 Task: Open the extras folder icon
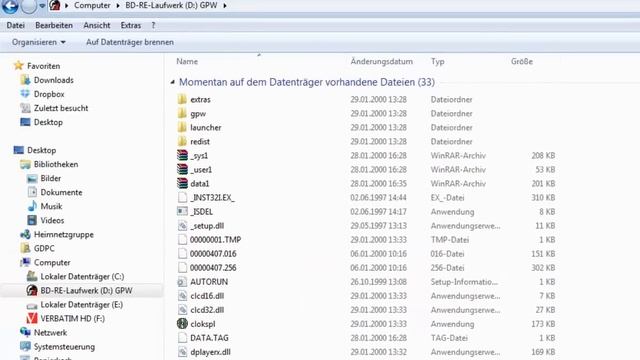pyautogui.click(x=182, y=99)
